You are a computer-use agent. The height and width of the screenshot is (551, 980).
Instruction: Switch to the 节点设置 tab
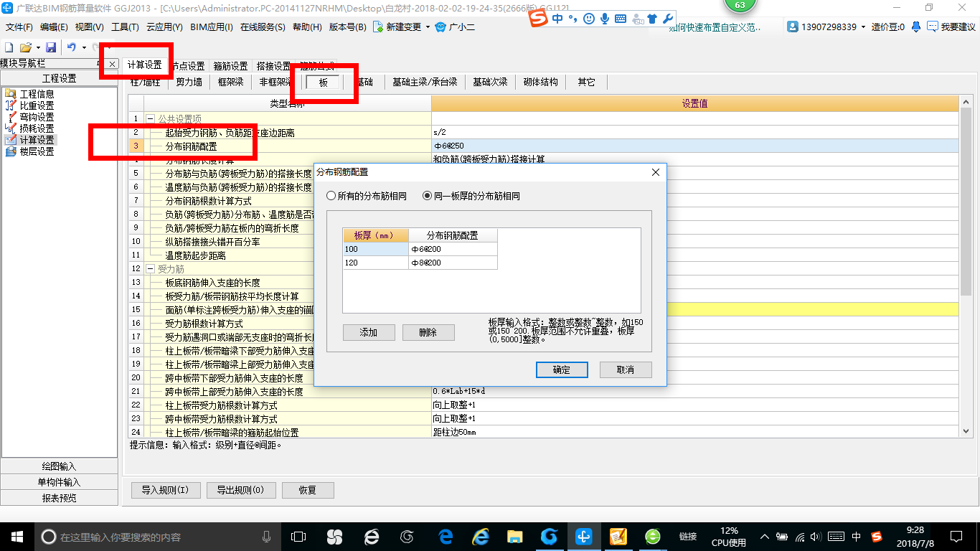188,65
